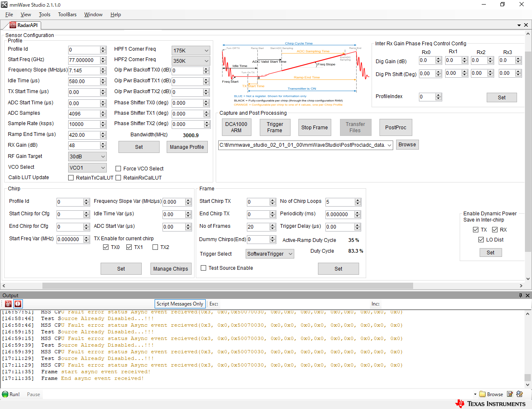Click the ADC Samples stepper arrows
This screenshot has width=532, height=409.
pyautogui.click(x=103, y=114)
